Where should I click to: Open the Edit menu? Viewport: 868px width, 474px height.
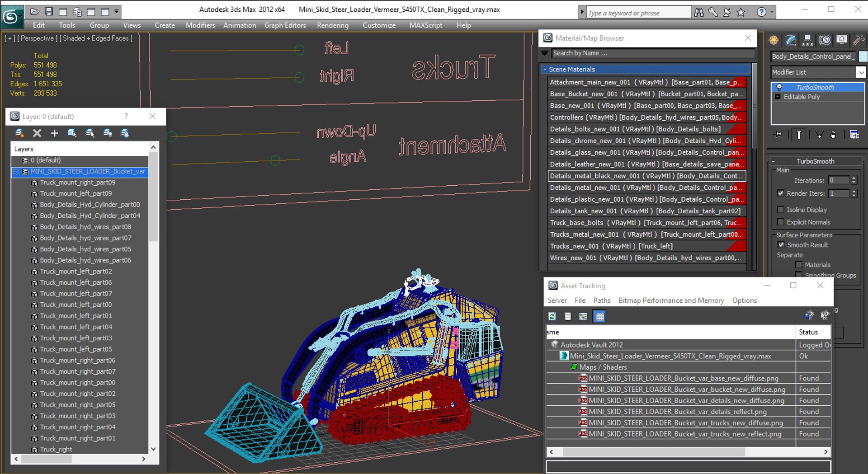click(x=39, y=25)
